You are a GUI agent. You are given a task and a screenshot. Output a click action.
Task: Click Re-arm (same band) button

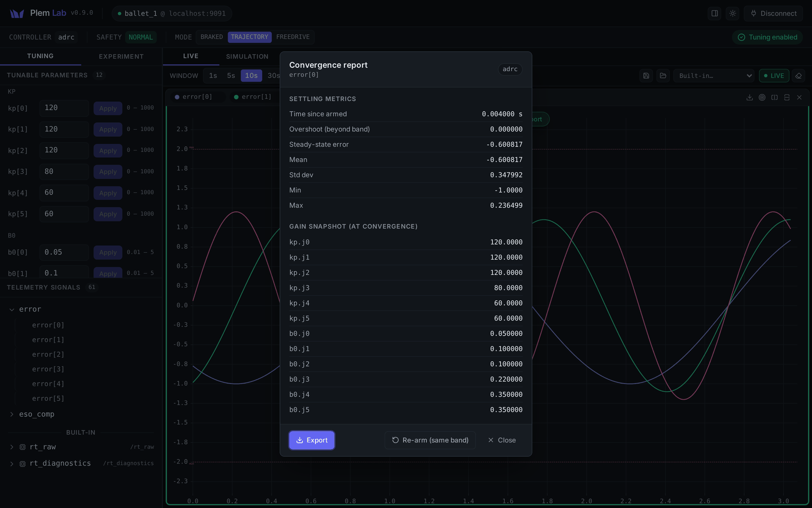coord(430,440)
